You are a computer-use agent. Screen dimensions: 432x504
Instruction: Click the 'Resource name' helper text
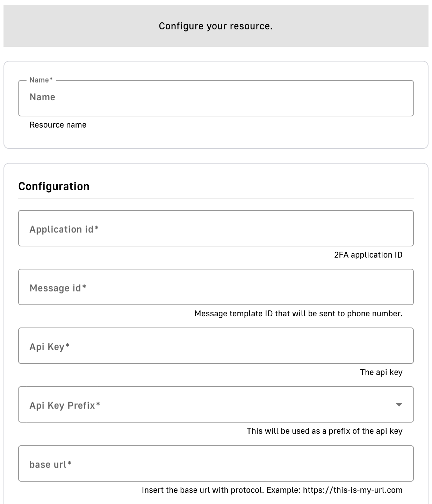coord(58,125)
